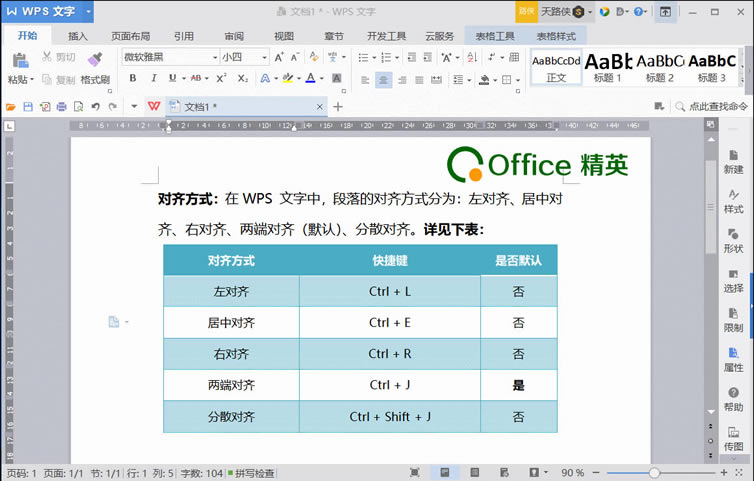
Task: Toggle Italic formatting
Action: click(153, 78)
